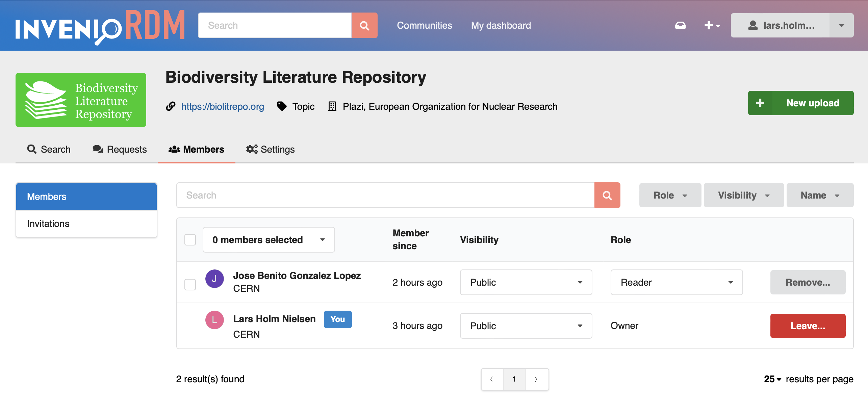Image resolution: width=868 pixels, height=416 pixels.
Task: Open My dashboard
Action: 501,25
